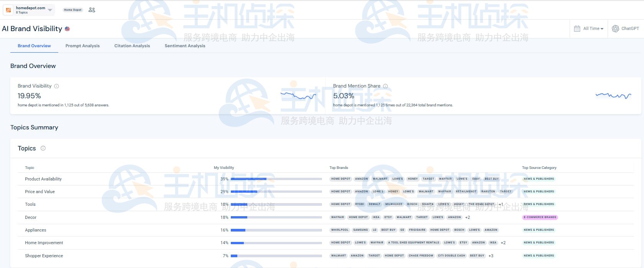Screen dimensions: 644x268
Task: Open the Price and Value topic row
Action: pos(325,192)
